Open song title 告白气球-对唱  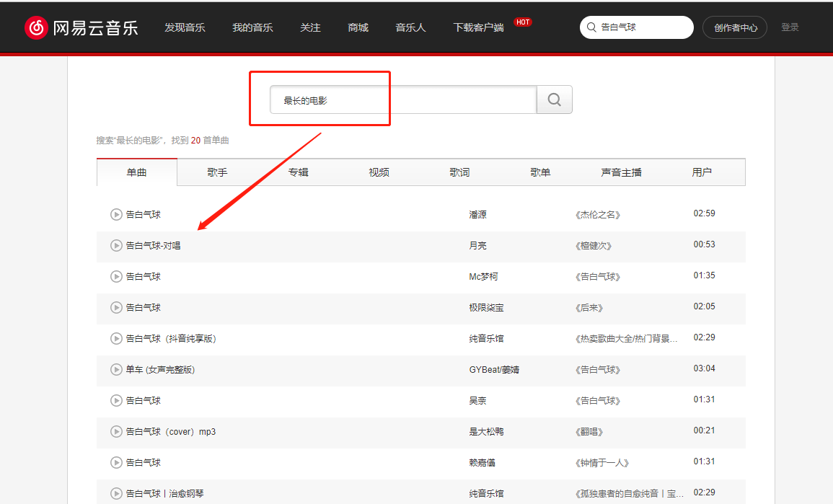tap(153, 245)
